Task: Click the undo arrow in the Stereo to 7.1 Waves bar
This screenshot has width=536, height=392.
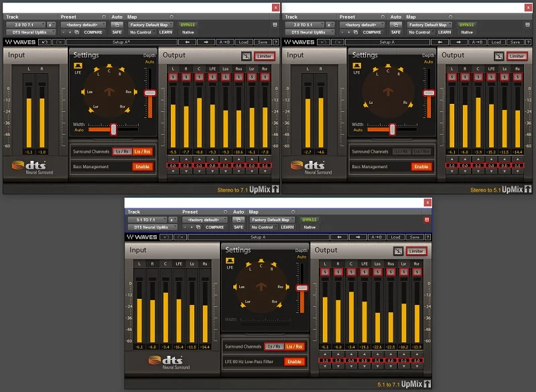Action: pyautogui.click(x=45, y=42)
